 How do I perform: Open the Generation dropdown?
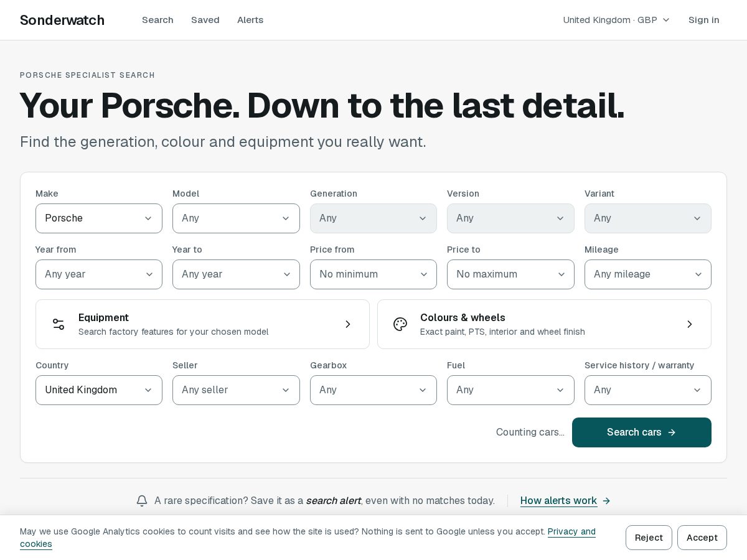(x=374, y=218)
